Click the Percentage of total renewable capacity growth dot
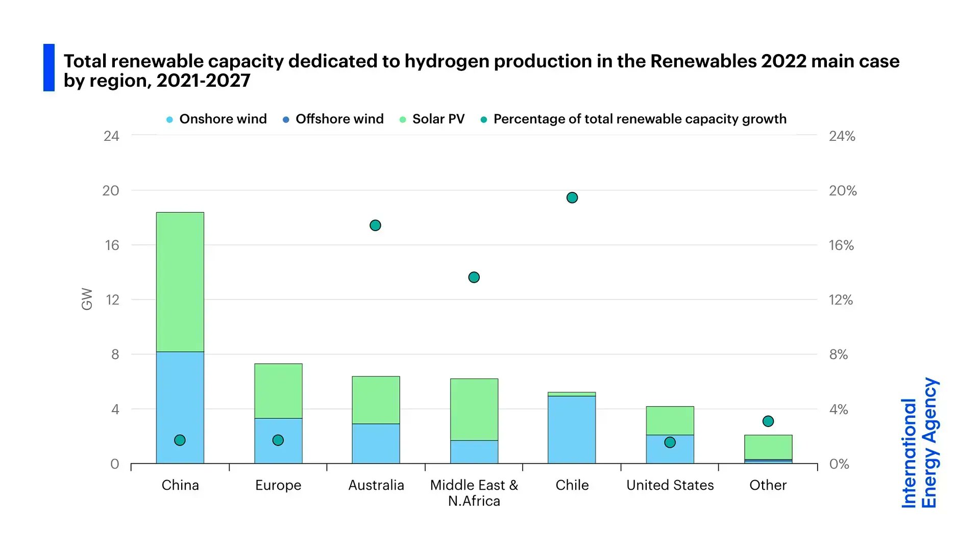This screenshot has height=551, width=980. coord(484,119)
